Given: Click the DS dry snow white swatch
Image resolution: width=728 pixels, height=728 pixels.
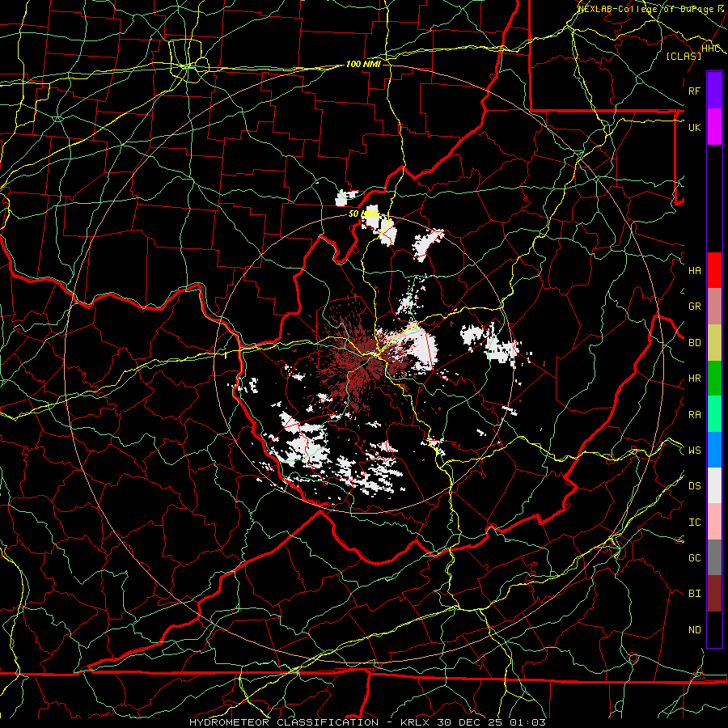Looking at the screenshot, I should [714, 485].
